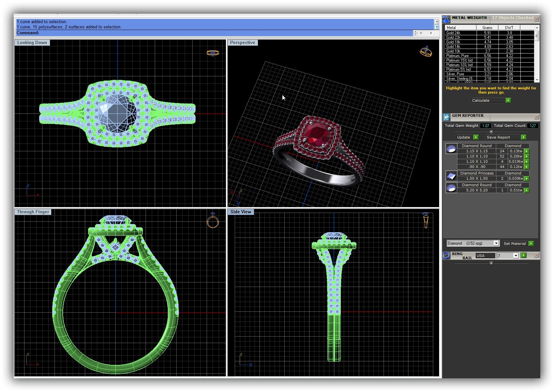
Task: Click the Metal Weights list scrollbar thumb
Action: (536, 37)
